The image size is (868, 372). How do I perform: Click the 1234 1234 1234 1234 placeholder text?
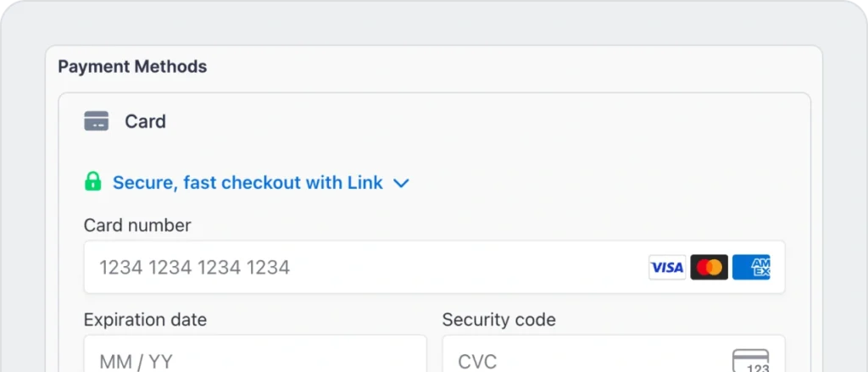click(195, 268)
